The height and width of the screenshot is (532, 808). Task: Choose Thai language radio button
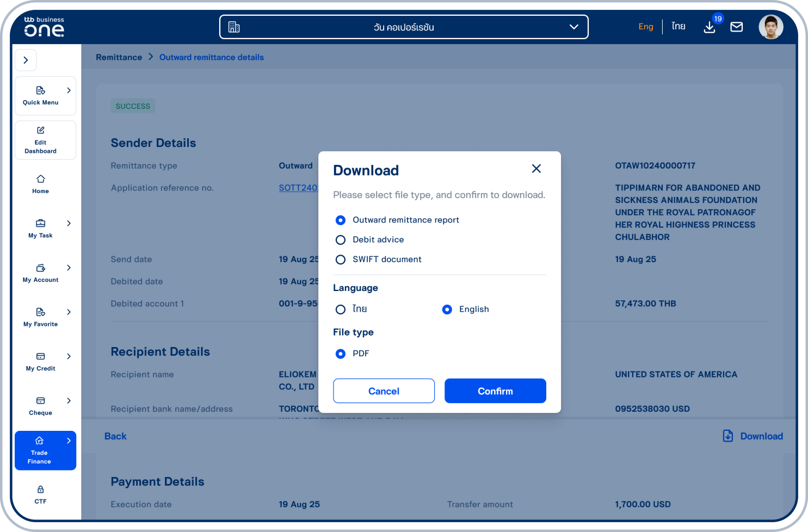pyautogui.click(x=341, y=310)
